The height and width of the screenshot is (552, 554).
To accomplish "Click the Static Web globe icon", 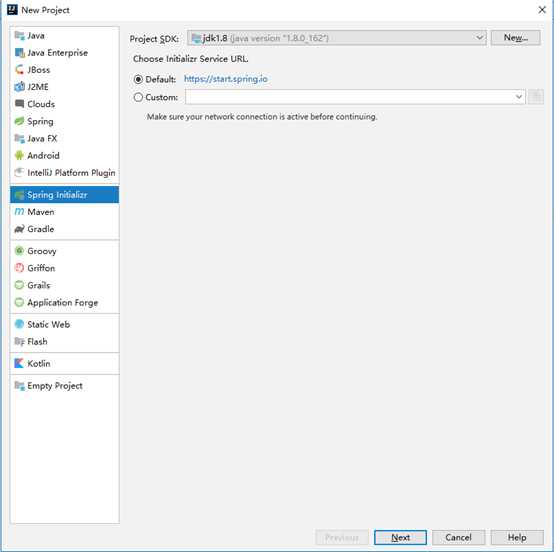I will pos(19,324).
